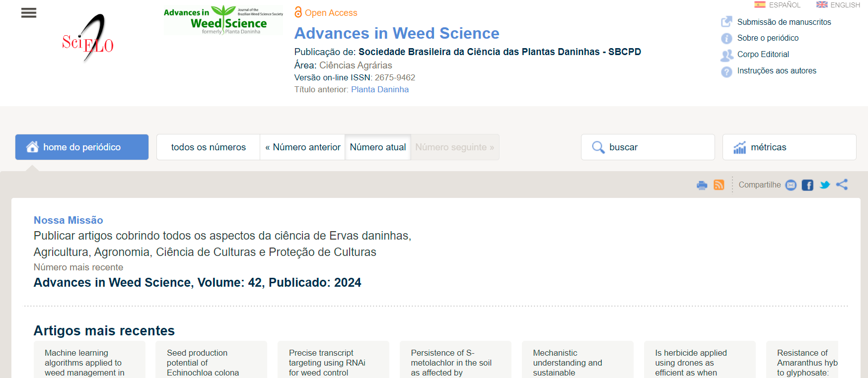Viewport: 868px width, 378px height.
Task: Open the Planta Daninha previous title link
Action: point(380,90)
